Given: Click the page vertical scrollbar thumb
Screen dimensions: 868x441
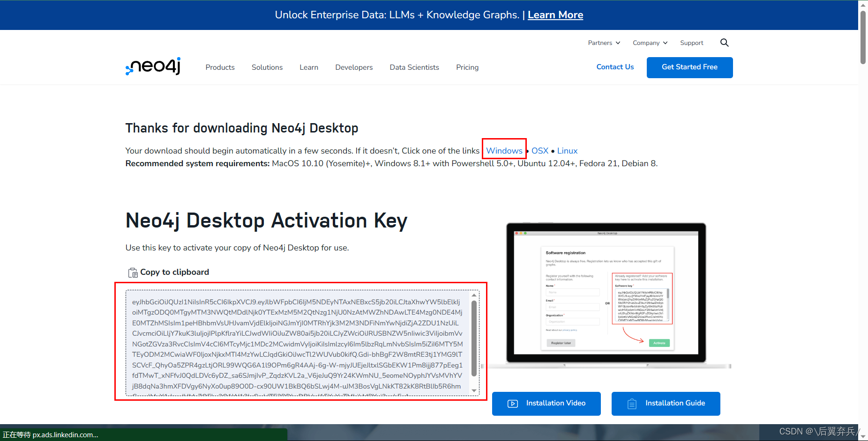Looking at the screenshot, I should pos(863,37).
